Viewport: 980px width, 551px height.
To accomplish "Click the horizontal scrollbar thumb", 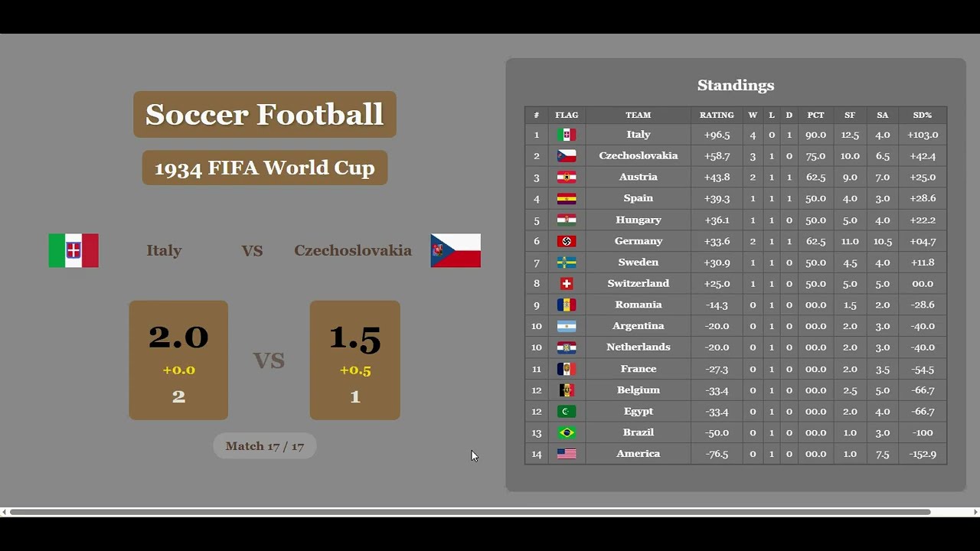I will 470,512.
